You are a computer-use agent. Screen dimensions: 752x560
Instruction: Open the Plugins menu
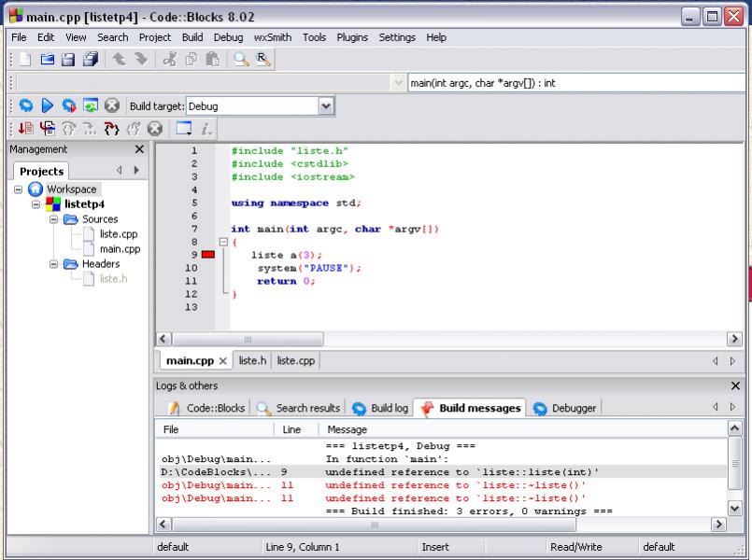coord(352,37)
